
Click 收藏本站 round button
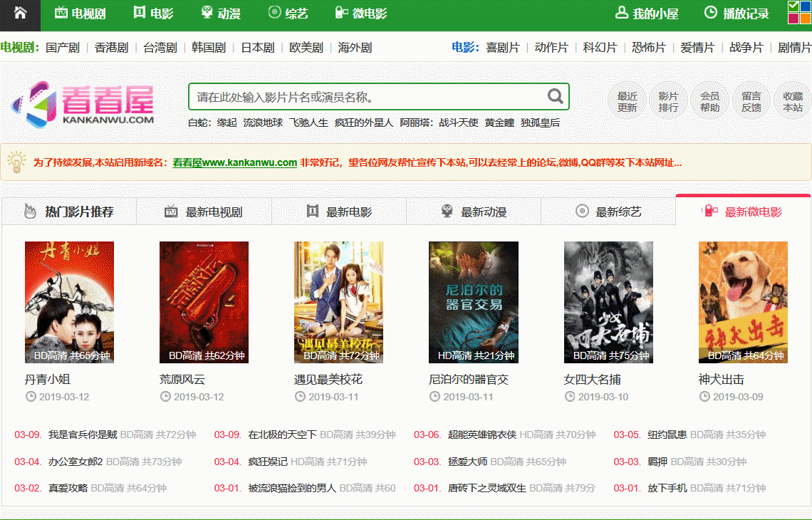pos(793,102)
